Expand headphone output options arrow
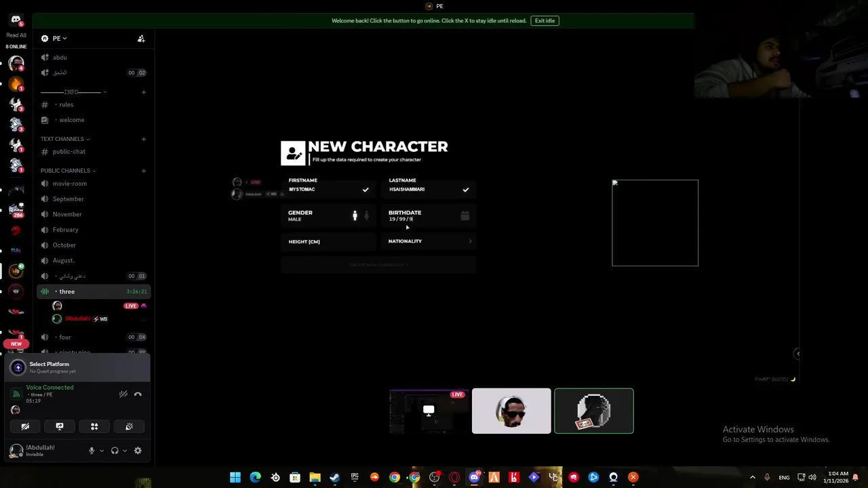This screenshot has width=868, height=488. tap(125, 451)
